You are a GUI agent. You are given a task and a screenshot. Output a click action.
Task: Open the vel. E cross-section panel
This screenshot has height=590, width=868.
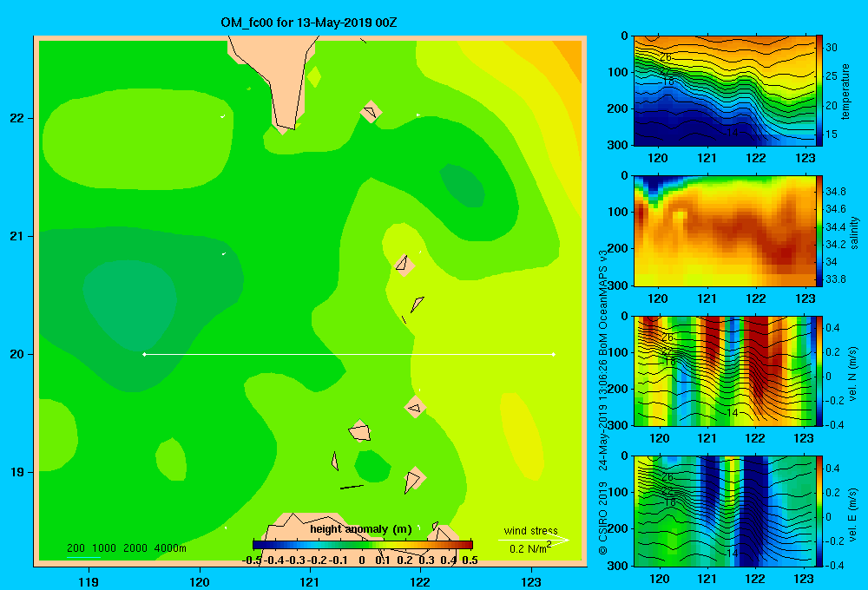[725, 511]
